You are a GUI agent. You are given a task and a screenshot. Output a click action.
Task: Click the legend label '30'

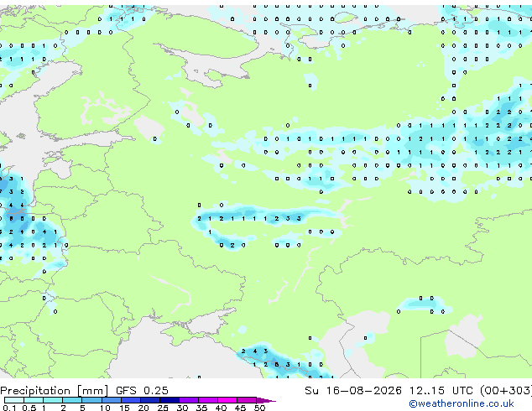[x=182, y=408]
